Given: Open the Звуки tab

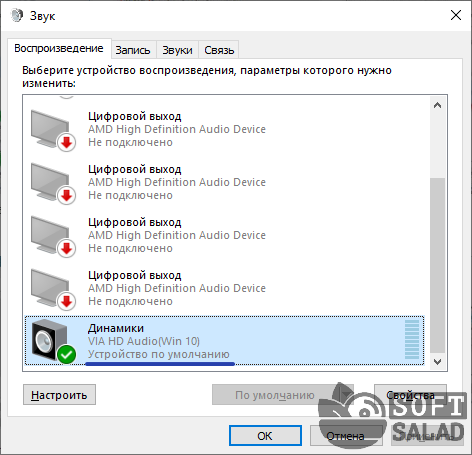Looking at the screenshot, I should click(x=177, y=50).
